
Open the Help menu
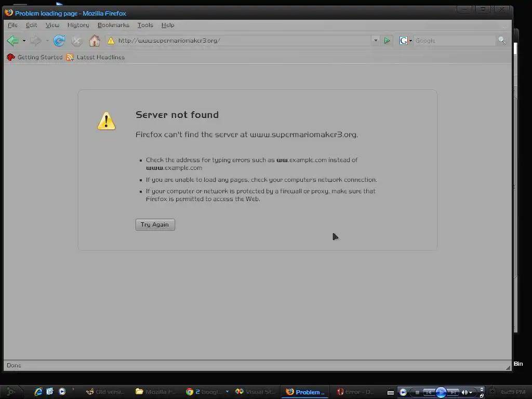click(x=168, y=25)
